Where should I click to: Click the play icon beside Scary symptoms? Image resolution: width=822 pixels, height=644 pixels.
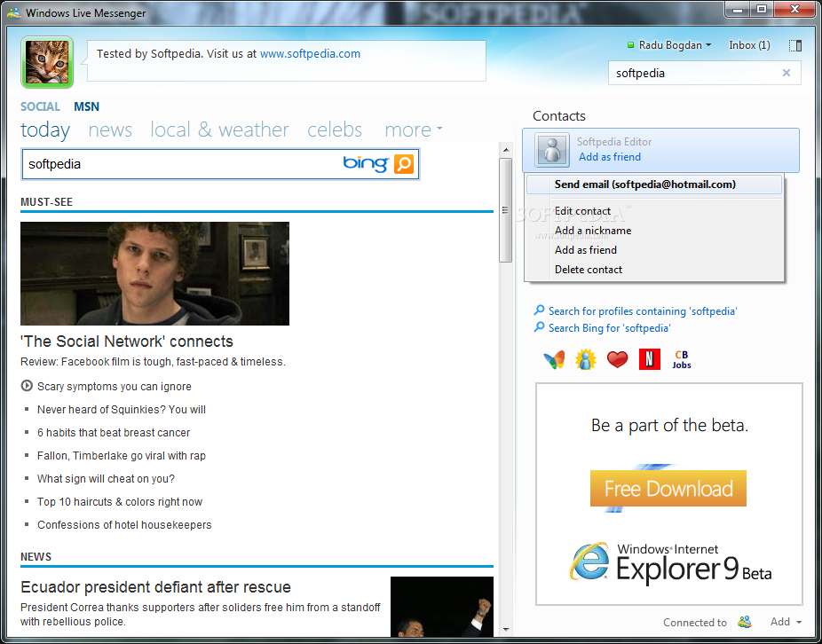27,386
